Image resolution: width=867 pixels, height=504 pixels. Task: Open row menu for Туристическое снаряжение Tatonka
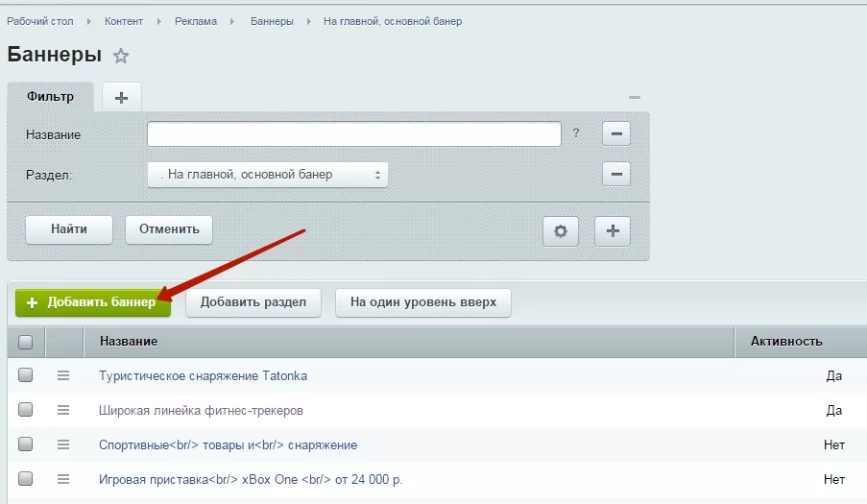click(x=63, y=375)
